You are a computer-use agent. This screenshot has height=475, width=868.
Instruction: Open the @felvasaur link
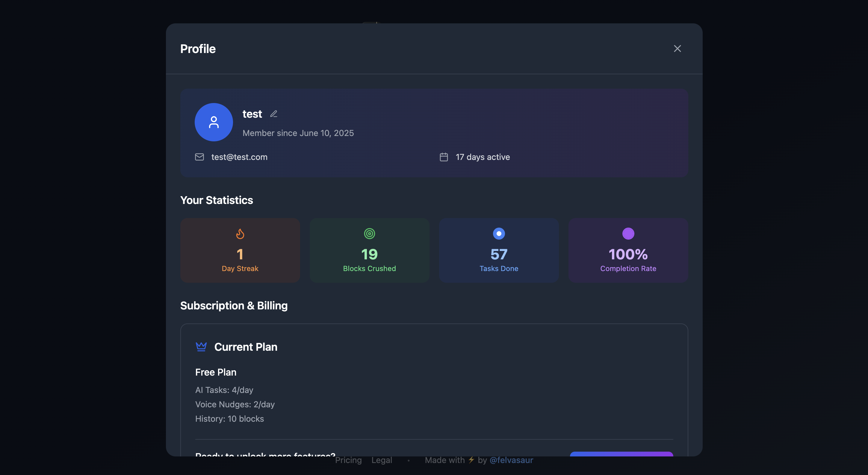511,460
